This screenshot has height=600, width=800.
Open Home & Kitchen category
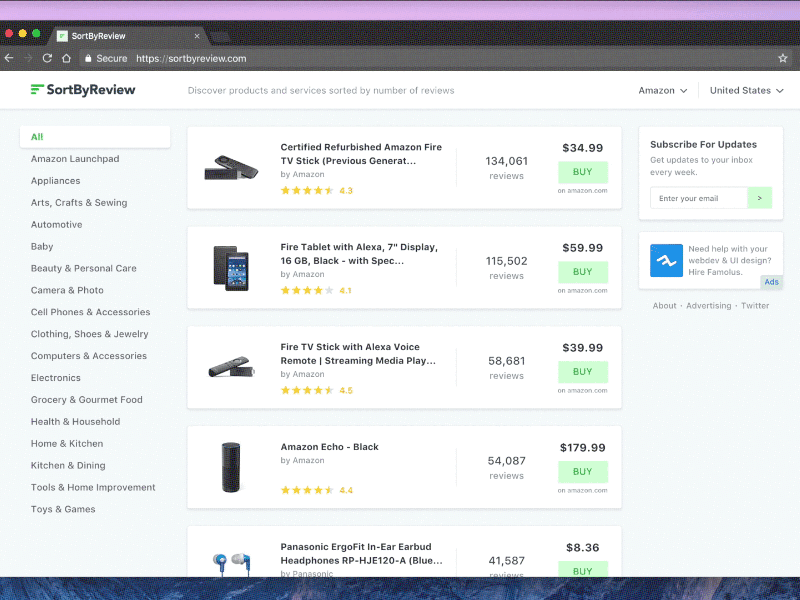67,443
